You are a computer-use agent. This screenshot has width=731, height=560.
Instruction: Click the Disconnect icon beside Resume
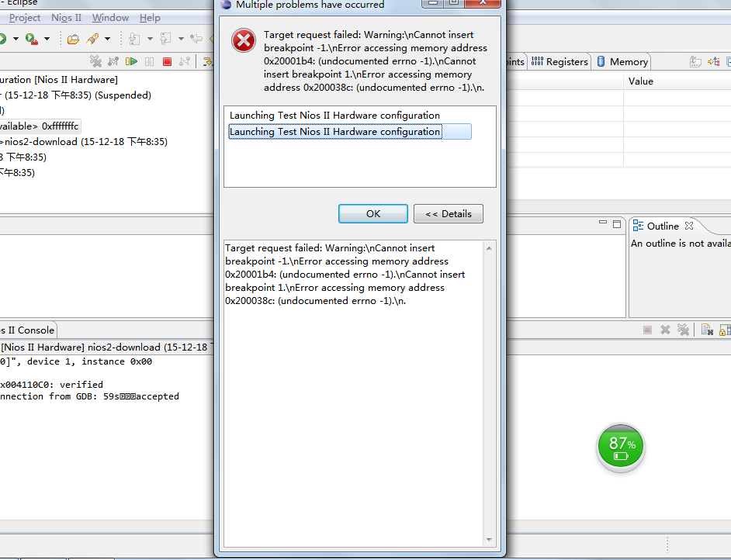(x=113, y=61)
